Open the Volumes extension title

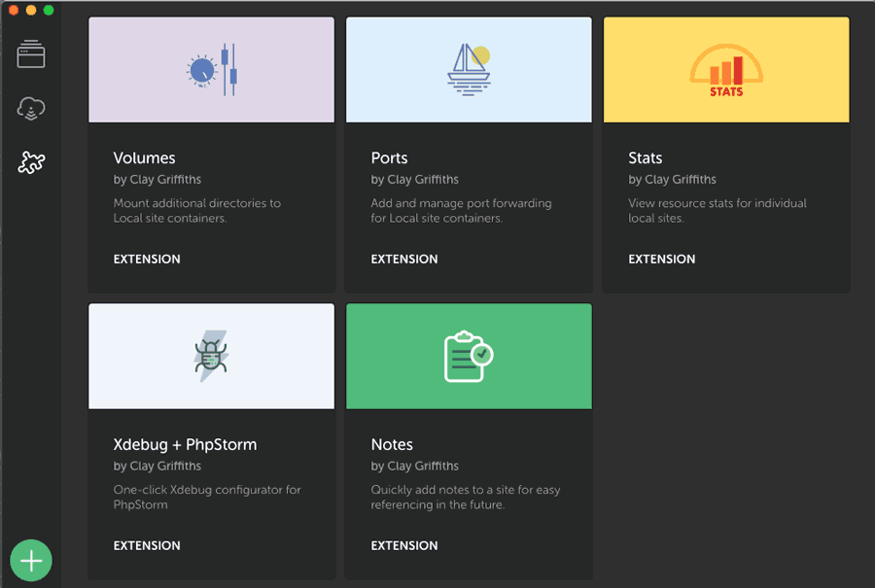144,158
